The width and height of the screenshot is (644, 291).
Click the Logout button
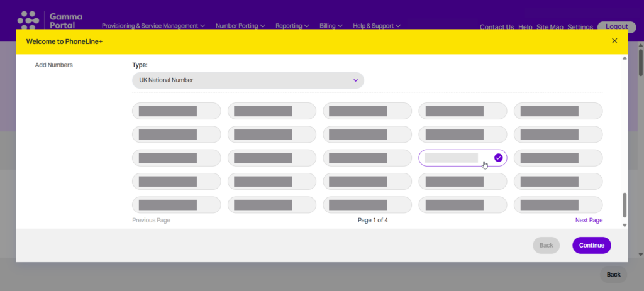(x=616, y=26)
